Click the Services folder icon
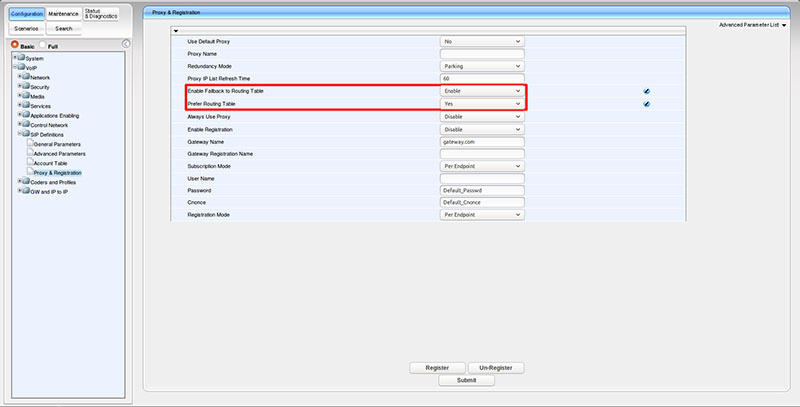Image resolution: width=800 pixels, height=407 pixels. [x=26, y=105]
